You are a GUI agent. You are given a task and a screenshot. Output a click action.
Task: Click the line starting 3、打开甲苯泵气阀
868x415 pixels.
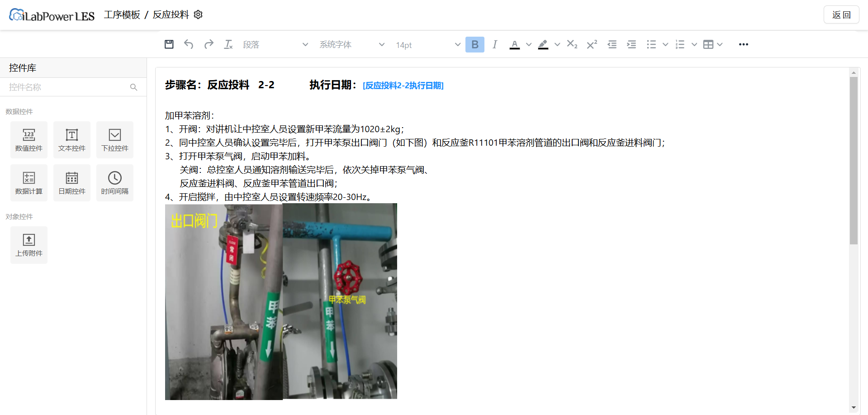tap(238, 156)
